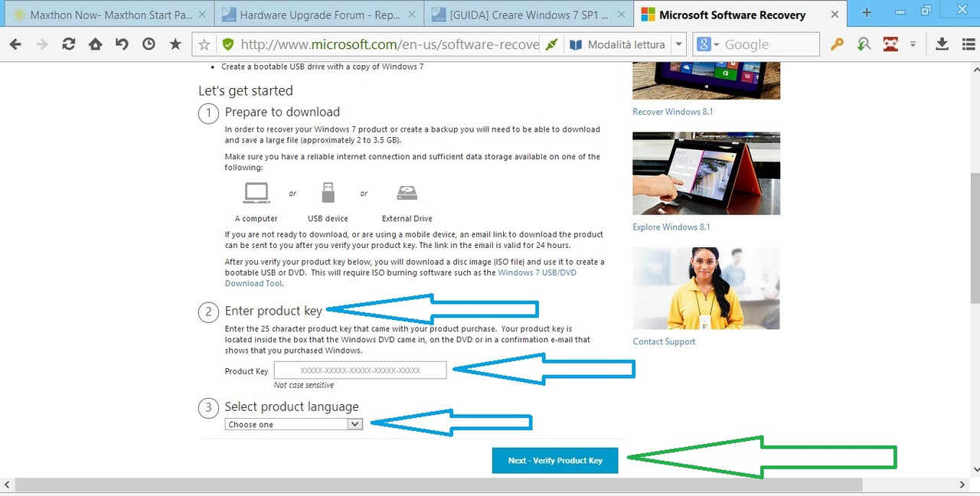This screenshot has width=980, height=496.
Task: Switch to Hardware Upgrade Forum tab
Action: click(318, 15)
